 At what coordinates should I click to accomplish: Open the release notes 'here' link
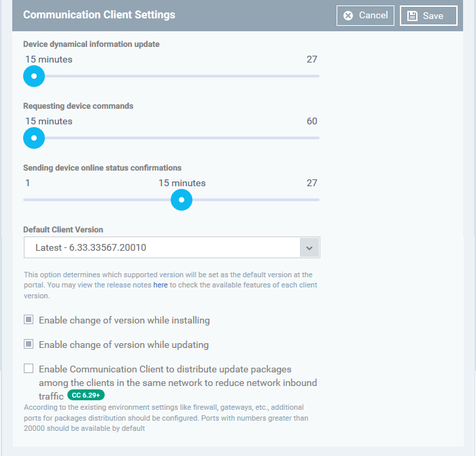pos(160,285)
